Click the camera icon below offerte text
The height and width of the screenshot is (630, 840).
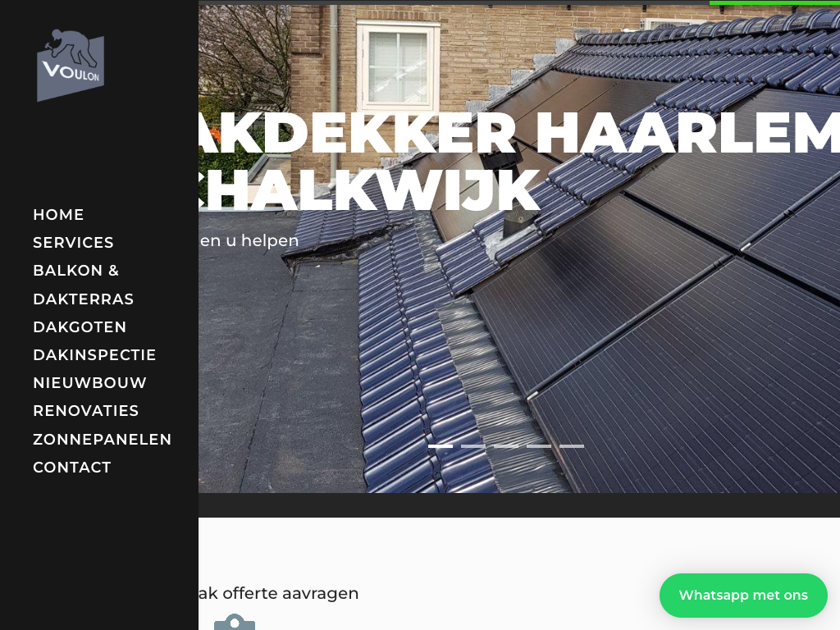(235, 622)
